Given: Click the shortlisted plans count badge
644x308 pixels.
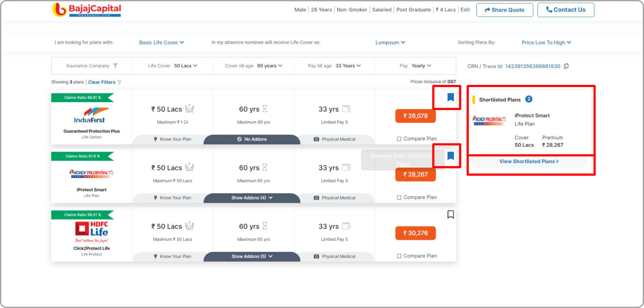Looking at the screenshot, I should (528, 99).
